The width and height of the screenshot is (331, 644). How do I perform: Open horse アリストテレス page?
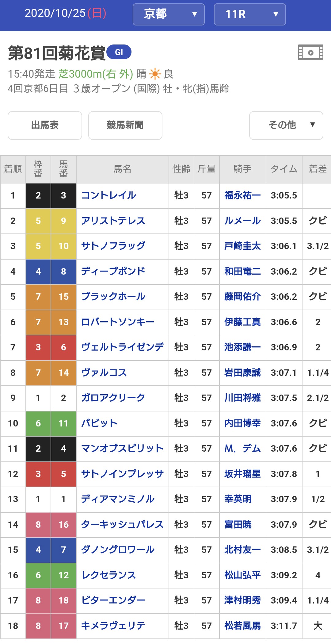pos(113,221)
